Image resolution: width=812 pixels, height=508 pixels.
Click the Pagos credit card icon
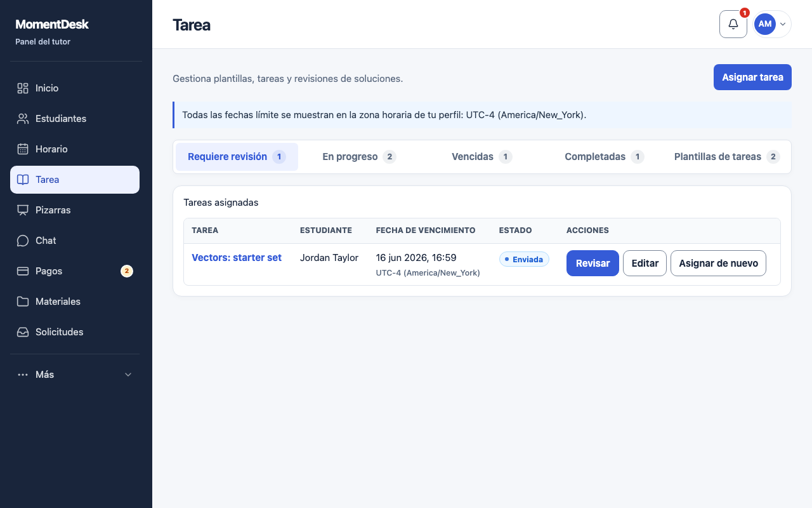(x=23, y=271)
